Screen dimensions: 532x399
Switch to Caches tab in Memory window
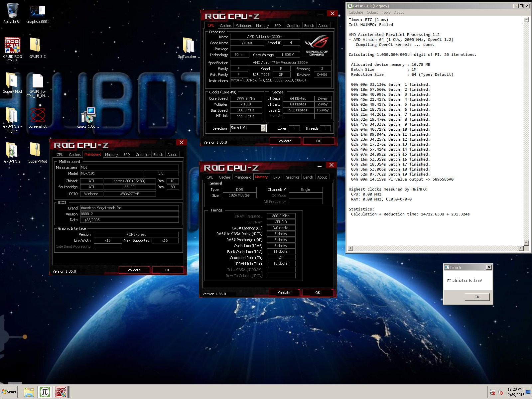coord(224,177)
